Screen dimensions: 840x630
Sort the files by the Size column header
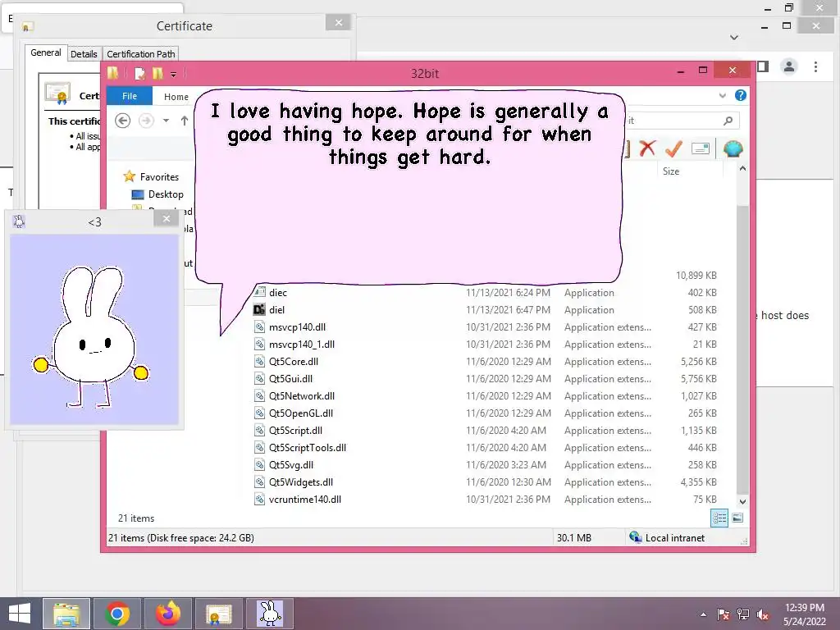point(671,171)
